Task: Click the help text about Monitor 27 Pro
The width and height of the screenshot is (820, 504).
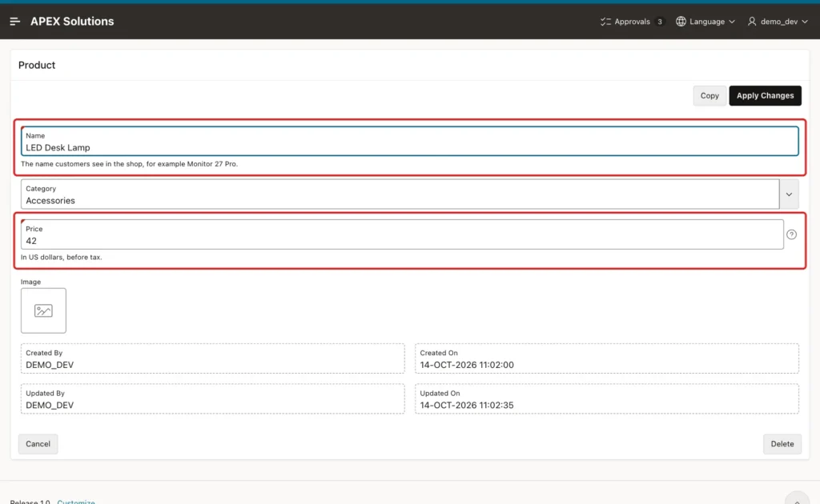Action: click(x=129, y=164)
